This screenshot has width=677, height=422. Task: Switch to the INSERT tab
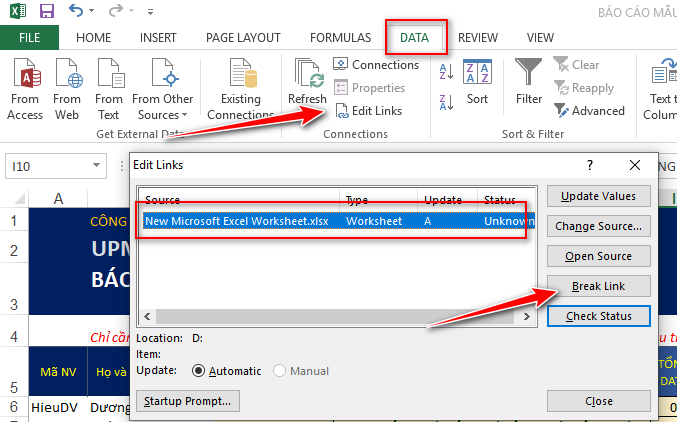(x=158, y=38)
